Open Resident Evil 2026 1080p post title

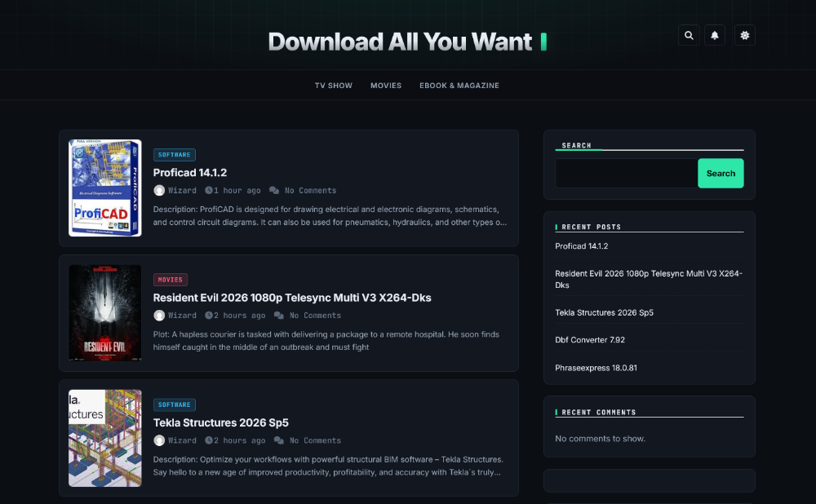point(292,298)
